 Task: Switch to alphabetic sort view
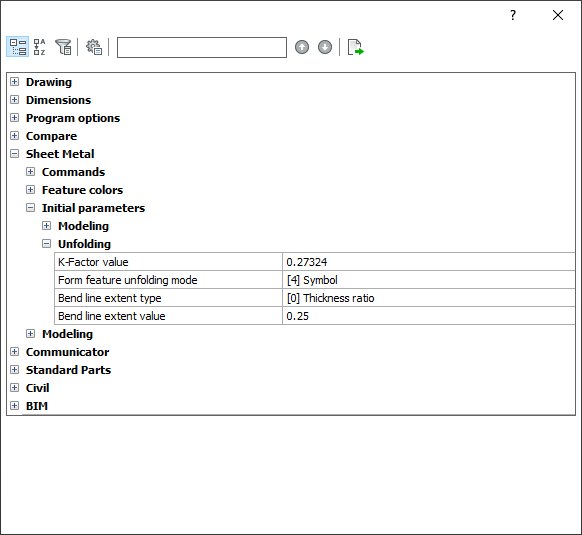tap(39, 47)
